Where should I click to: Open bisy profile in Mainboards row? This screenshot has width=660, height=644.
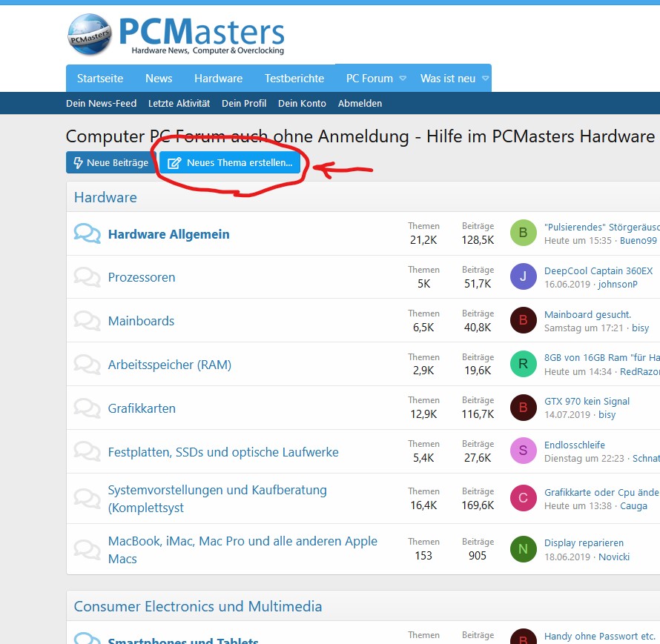[640, 328]
